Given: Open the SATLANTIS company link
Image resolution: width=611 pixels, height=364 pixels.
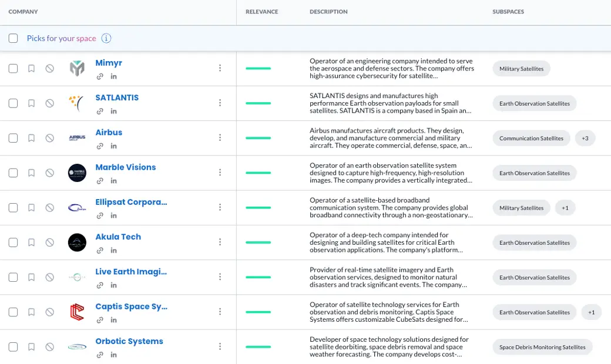Looking at the screenshot, I should click(x=117, y=97).
